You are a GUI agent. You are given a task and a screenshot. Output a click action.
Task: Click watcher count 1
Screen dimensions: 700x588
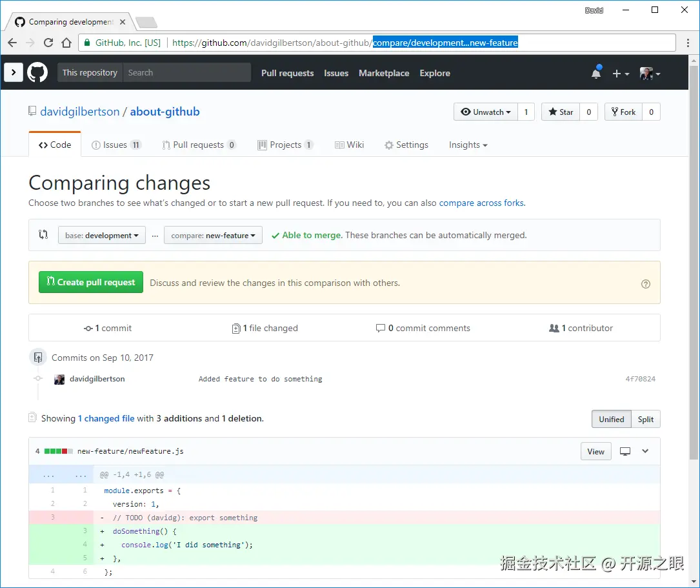(x=526, y=112)
